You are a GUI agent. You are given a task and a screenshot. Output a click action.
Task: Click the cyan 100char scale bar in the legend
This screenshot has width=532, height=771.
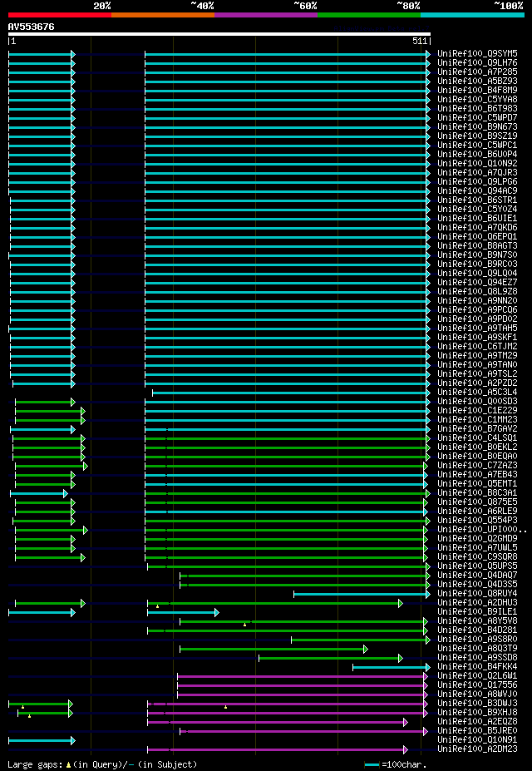pos(372,765)
